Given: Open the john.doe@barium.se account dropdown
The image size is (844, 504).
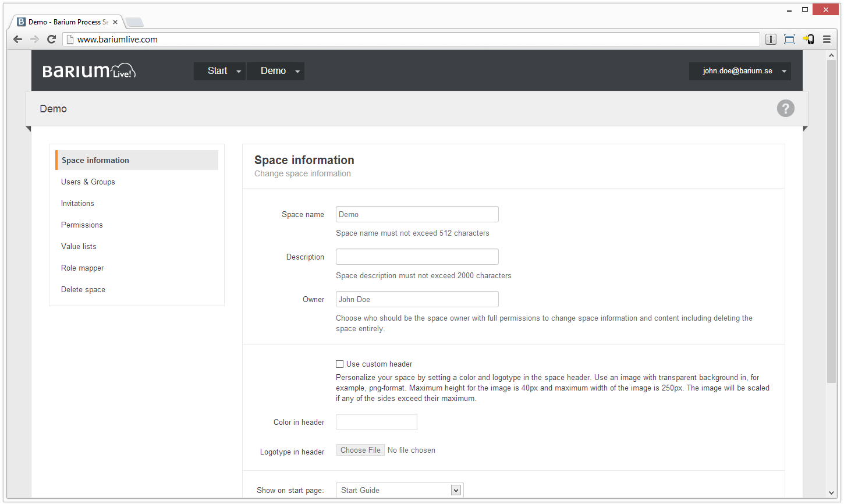Looking at the screenshot, I should pyautogui.click(x=740, y=71).
